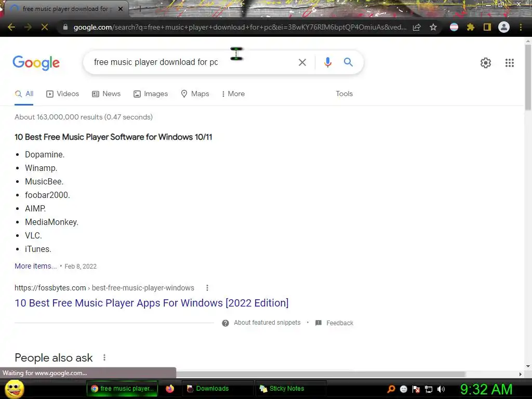Click the volume speaker tray icon
532x399 pixels.
(441, 389)
